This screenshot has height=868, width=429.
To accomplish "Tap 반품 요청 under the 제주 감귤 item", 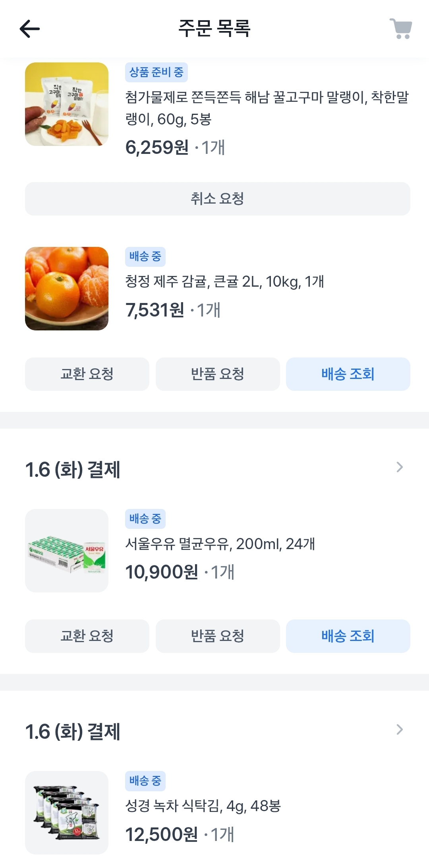I will (x=218, y=374).
